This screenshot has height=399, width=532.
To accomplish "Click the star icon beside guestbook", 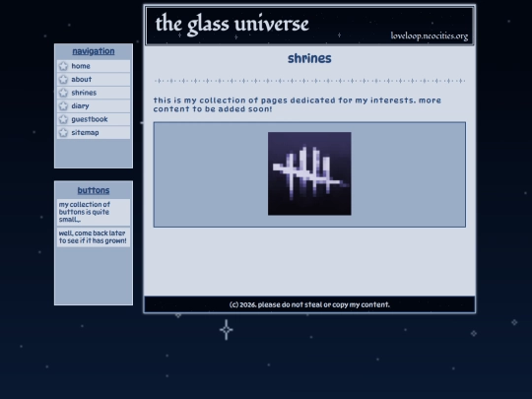I will click(x=63, y=119).
